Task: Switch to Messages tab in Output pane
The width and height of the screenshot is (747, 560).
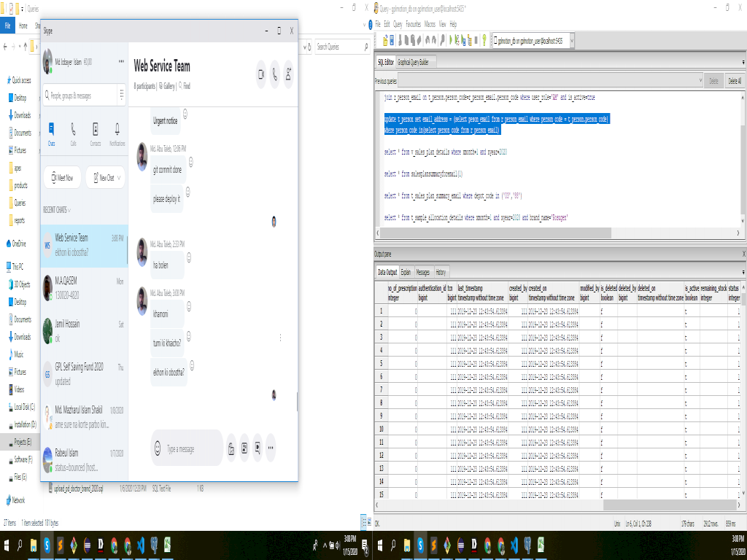Action: 423,273
